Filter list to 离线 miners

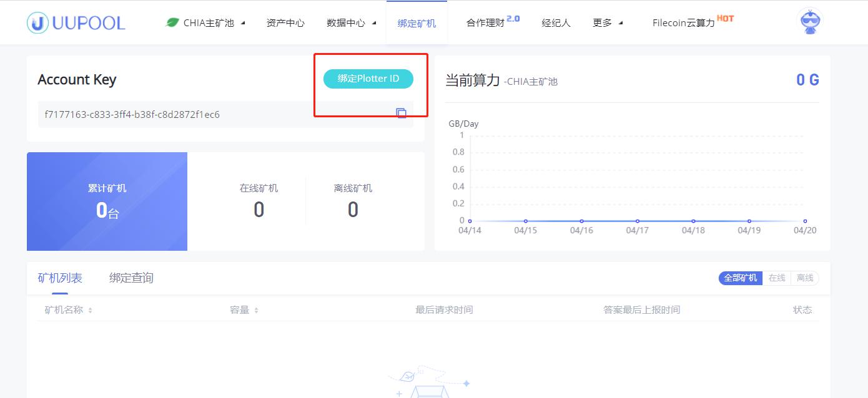pos(805,278)
